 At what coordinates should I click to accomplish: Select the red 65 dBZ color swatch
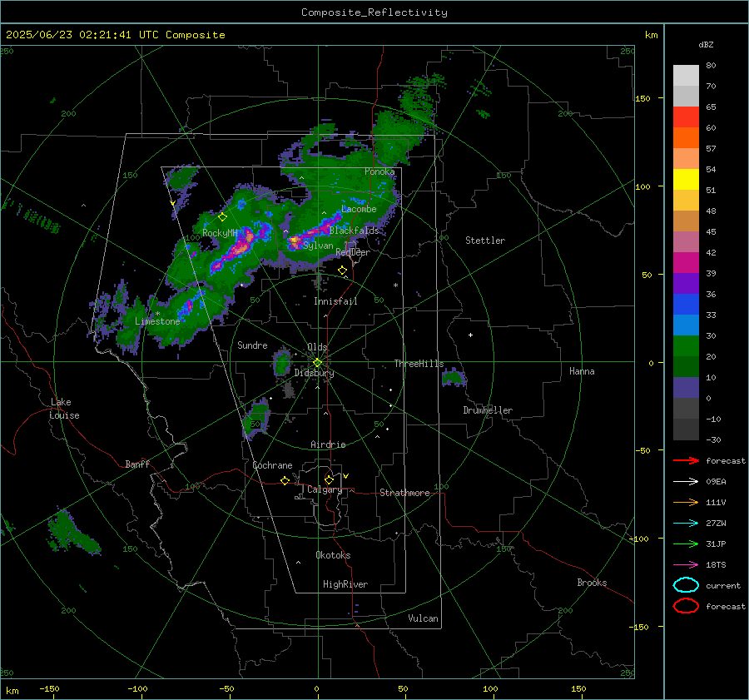686,117
